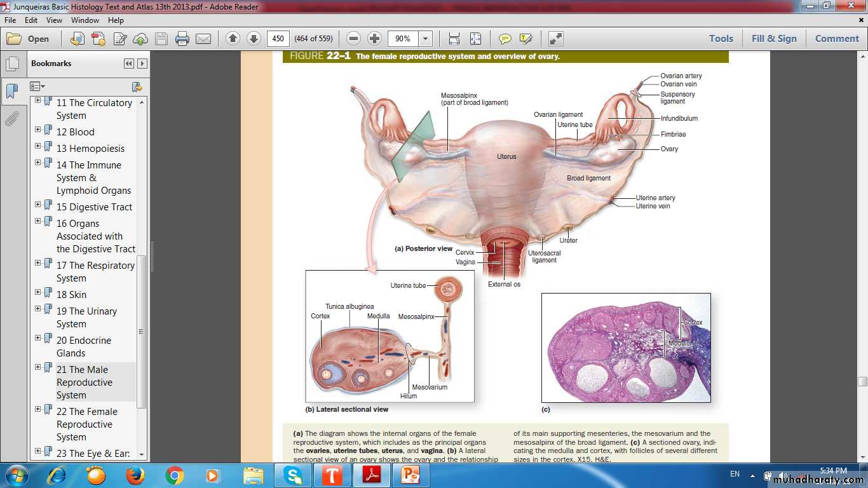The height and width of the screenshot is (488, 868).
Task: Open the bookmark options dropdown menu
Action: coord(37,86)
